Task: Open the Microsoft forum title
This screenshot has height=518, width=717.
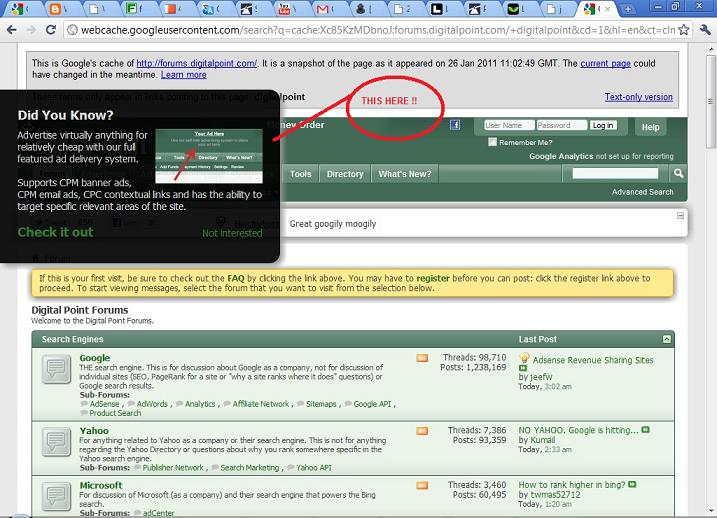Action: pyautogui.click(x=101, y=485)
